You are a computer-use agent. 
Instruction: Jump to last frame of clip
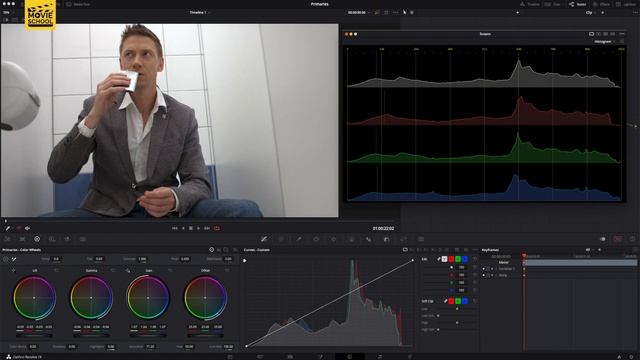pyautogui.click(x=207, y=228)
